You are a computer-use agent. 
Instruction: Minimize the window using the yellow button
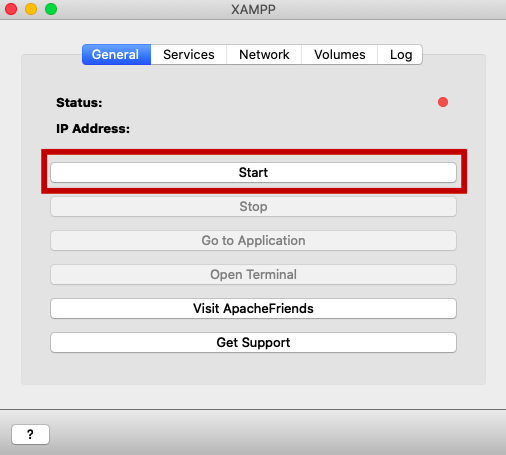[x=31, y=9]
